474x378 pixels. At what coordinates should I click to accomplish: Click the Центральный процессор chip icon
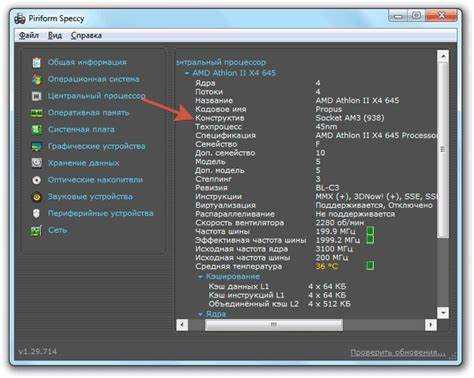pyautogui.click(x=36, y=96)
